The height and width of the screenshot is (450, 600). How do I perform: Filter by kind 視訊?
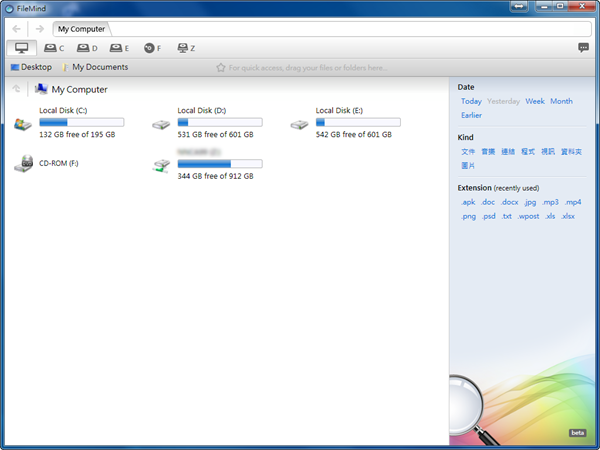pyautogui.click(x=548, y=152)
